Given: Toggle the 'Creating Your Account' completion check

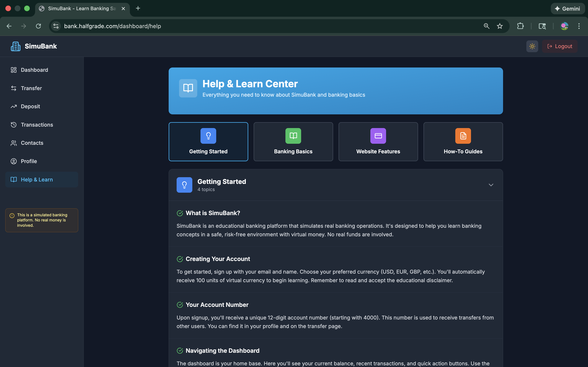Looking at the screenshot, I should coord(180,259).
